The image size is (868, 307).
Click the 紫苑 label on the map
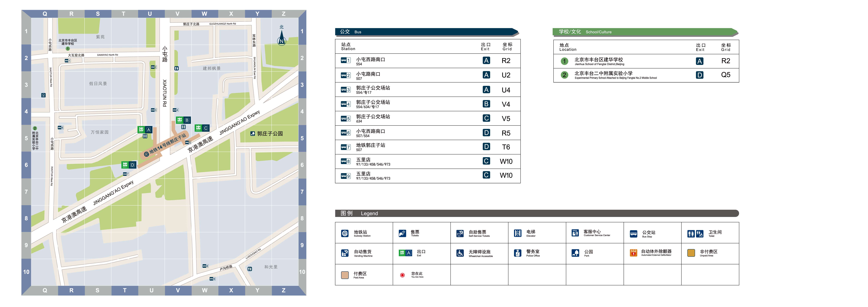coord(100,37)
